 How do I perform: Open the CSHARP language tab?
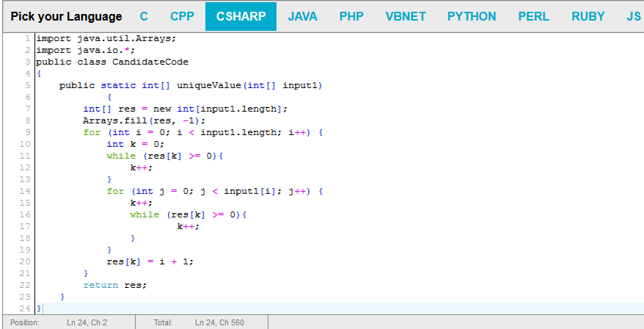pyautogui.click(x=241, y=16)
